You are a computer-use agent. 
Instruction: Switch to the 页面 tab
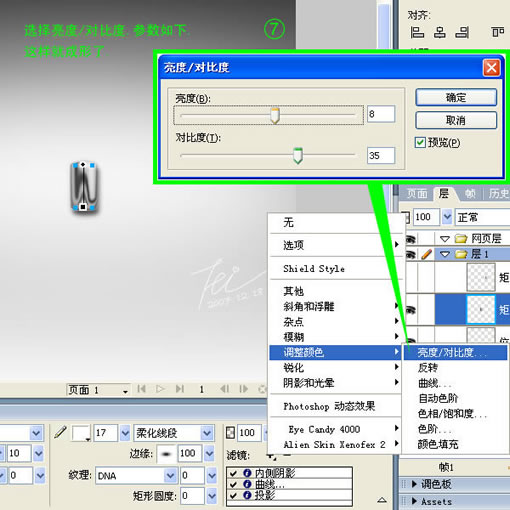[x=417, y=194]
